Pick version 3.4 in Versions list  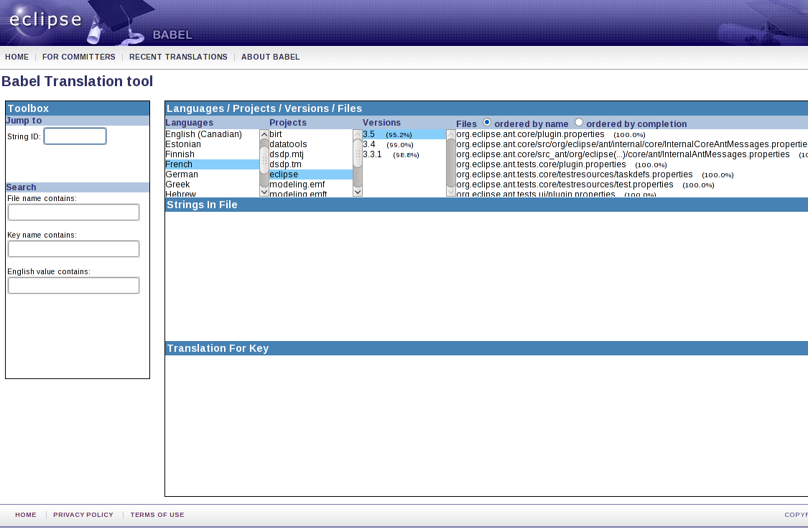369,144
